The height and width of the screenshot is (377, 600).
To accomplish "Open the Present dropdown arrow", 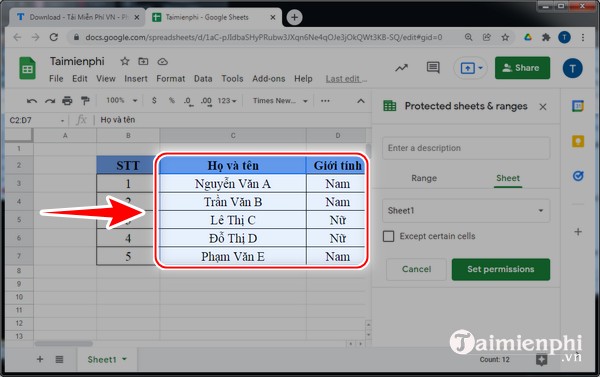I will pos(481,68).
